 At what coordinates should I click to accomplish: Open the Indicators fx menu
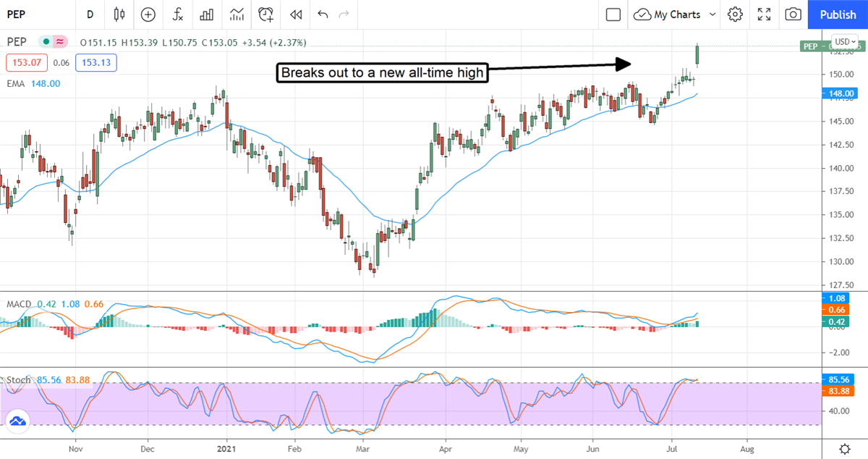[177, 14]
